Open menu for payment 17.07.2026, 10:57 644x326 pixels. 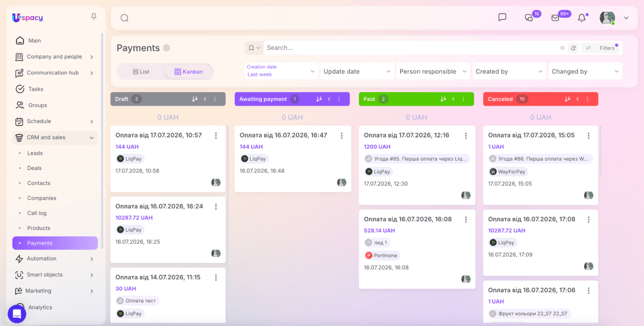(x=216, y=136)
